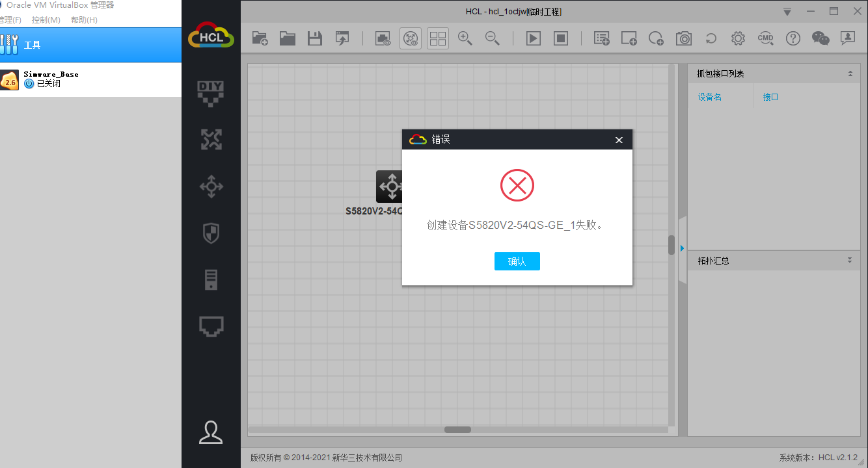
Task: Collapse the 抓包接口列表 panel
Action: tap(850, 74)
